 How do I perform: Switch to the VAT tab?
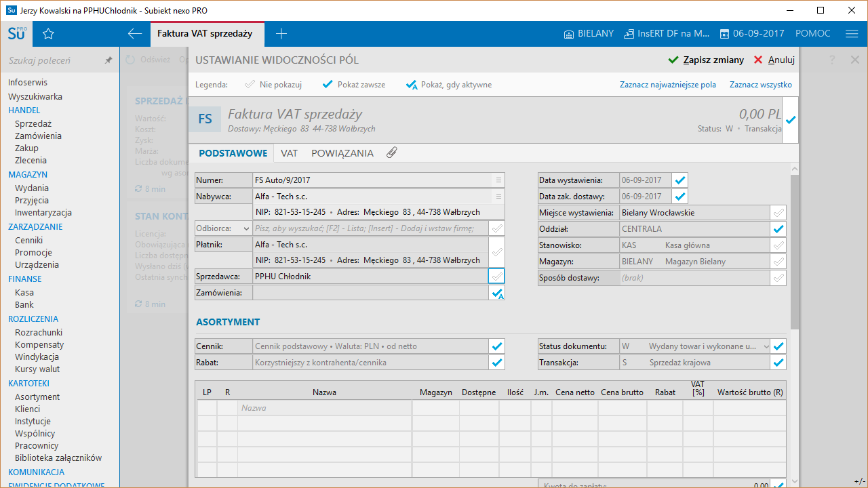tap(290, 153)
